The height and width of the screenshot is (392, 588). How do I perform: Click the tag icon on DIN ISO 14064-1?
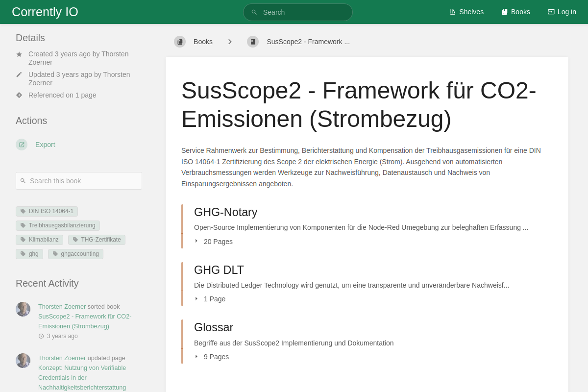pos(23,211)
